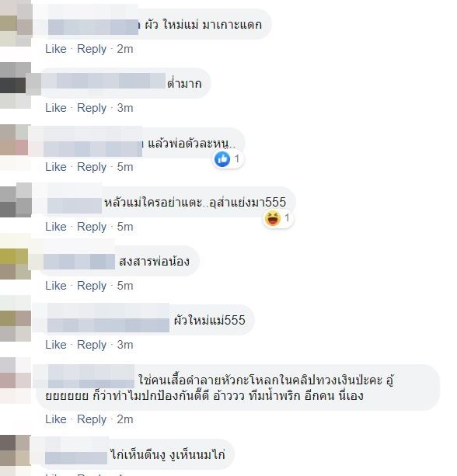Viewport: 457px width, 476px height.
Task: Open the avatar beside the 'สงสารพ่อน้อง' comment
Action: click(x=16, y=263)
